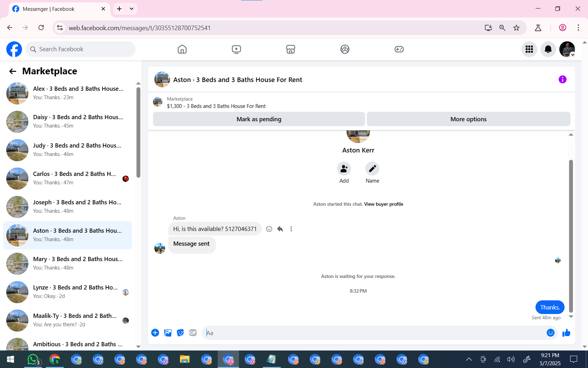Viewport: 588px width, 368px height.
Task: Click the Add person icon for Aston Kerr
Action: [x=344, y=169]
